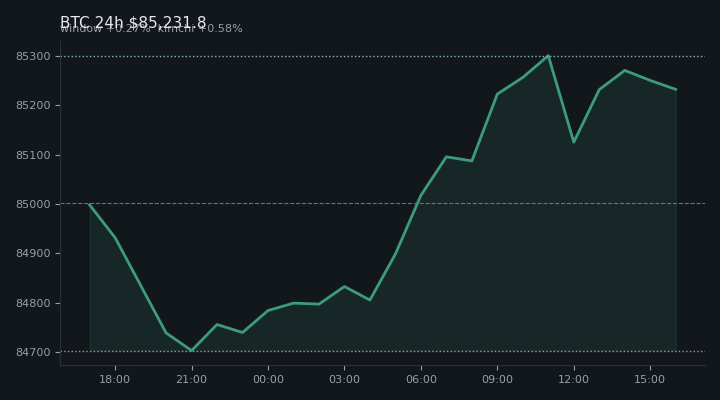The width and height of the screenshot is (720, 400).
Task: Click the 21:00 time axis label
Action: [191, 379]
